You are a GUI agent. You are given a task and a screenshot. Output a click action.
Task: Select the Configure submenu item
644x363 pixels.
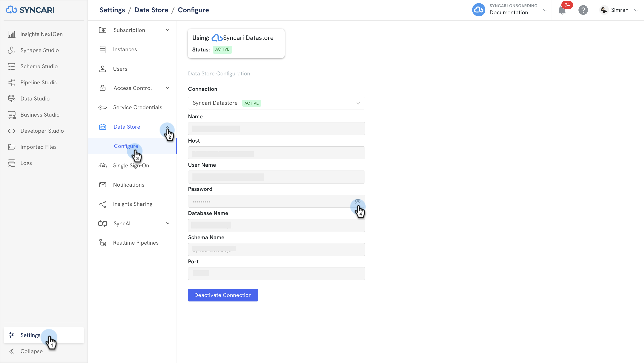point(132,146)
